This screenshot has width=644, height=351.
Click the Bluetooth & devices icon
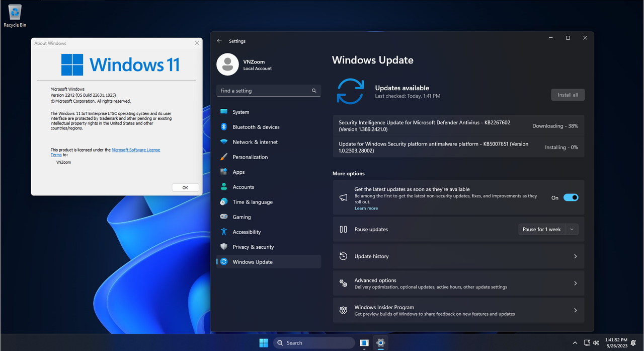coord(224,127)
